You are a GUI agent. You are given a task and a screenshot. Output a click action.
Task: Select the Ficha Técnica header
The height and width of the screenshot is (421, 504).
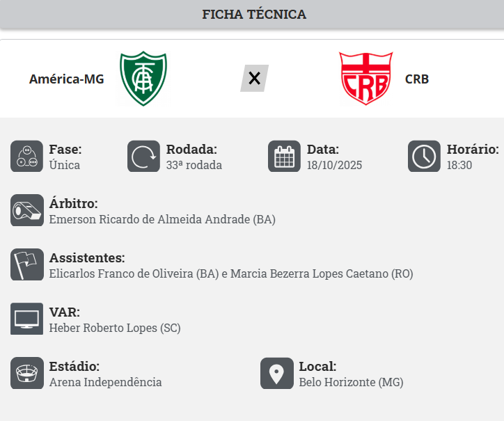(x=253, y=15)
